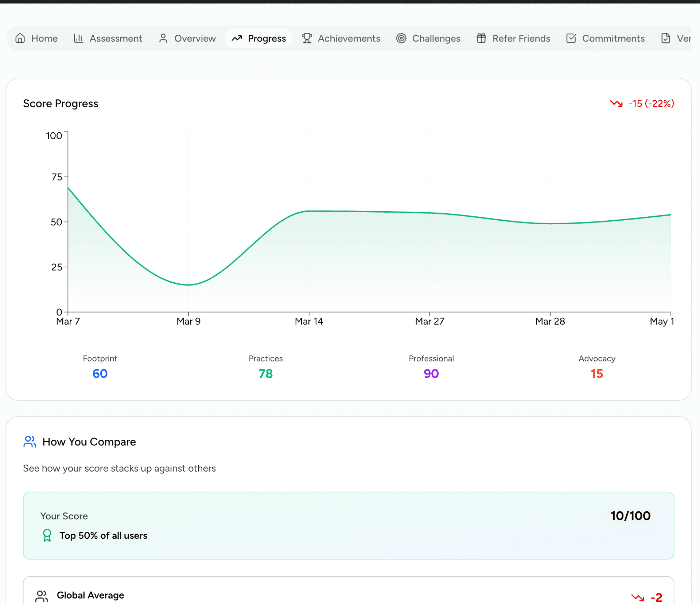Click the Refer Friends gift icon
Viewport: 700px width, 604px height.
pyautogui.click(x=481, y=38)
